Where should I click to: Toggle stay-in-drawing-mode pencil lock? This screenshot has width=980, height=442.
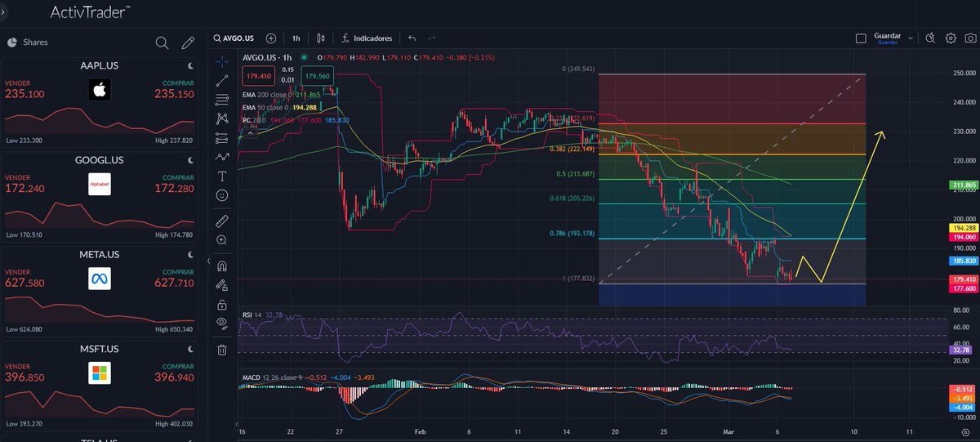[x=221, y=285]
